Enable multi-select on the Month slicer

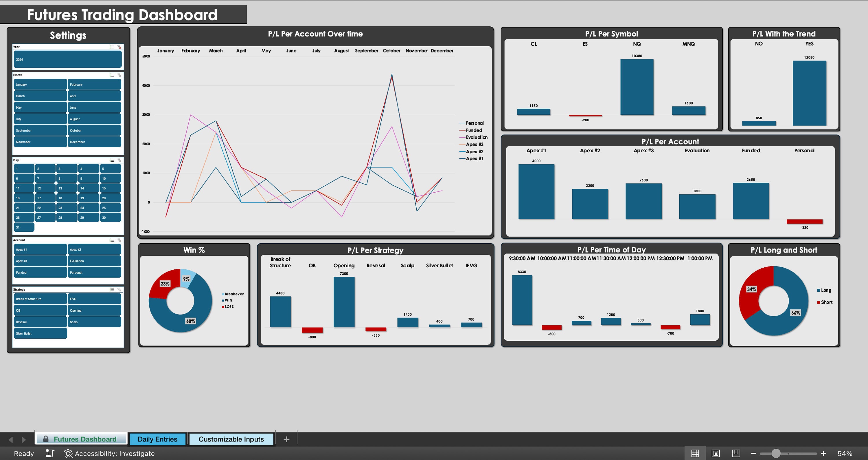click(x=111, y=75)
